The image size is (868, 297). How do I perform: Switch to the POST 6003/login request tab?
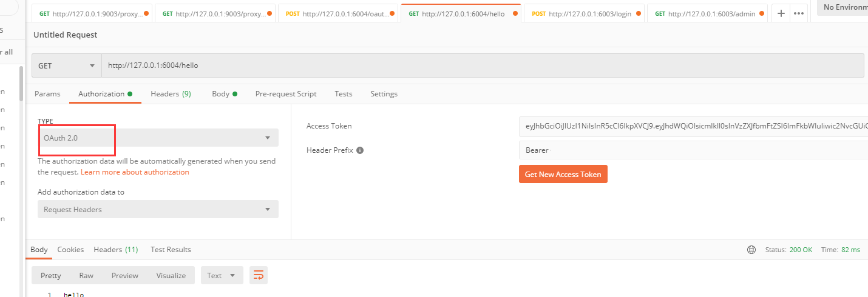point(584,13)
